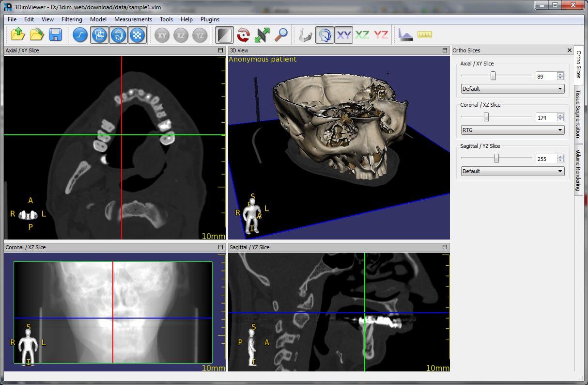Close the Ortho Slices panel
This screenshot has height=385, width=588.
tap(570, 50)
